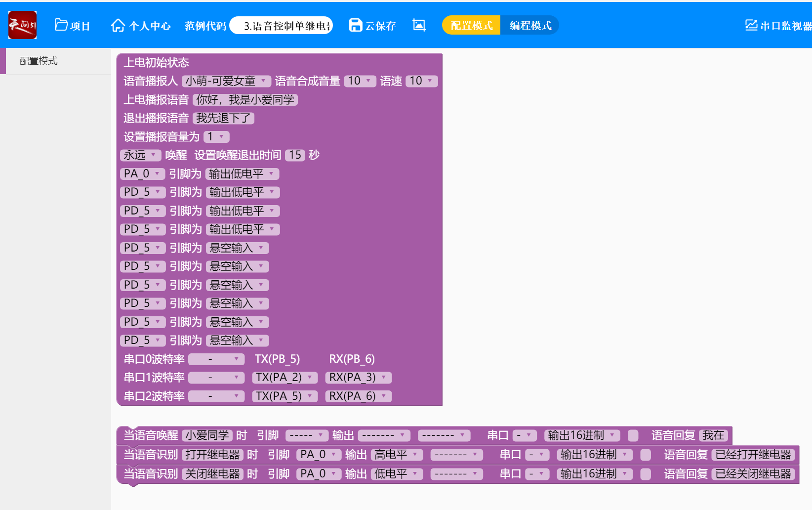Screen dimensions: 812x510
Task: Open the 设置播报音量为 dropdown
Action: point(216,137)
